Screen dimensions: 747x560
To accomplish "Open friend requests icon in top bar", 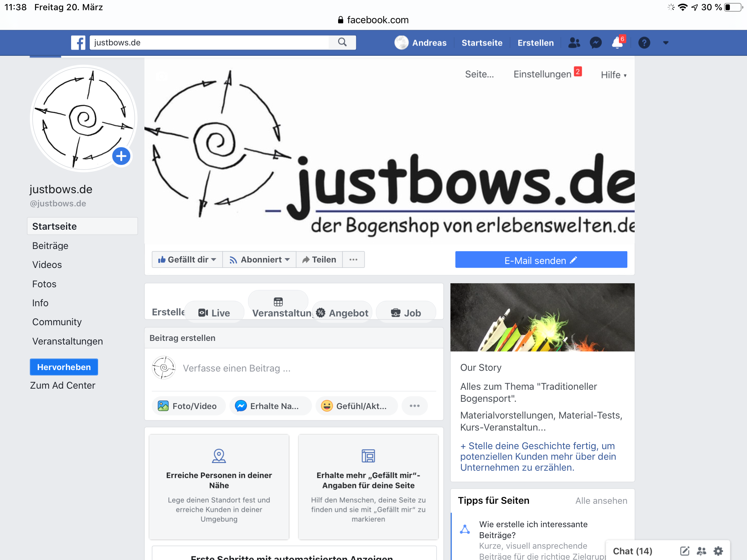I will pyautogui.click(x=574, y=43).
